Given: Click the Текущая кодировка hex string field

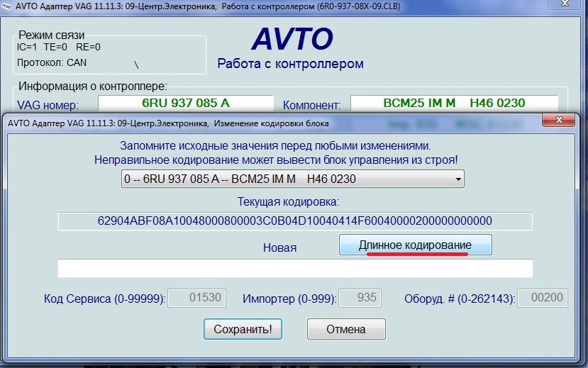Looking at the screenshot, I should point(294,221).
